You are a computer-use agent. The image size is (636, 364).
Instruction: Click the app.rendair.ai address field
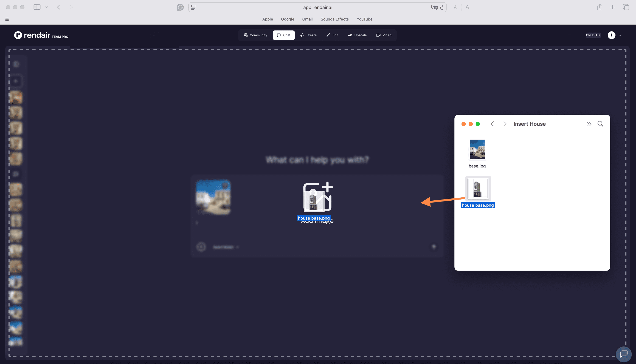pos(318,7)
